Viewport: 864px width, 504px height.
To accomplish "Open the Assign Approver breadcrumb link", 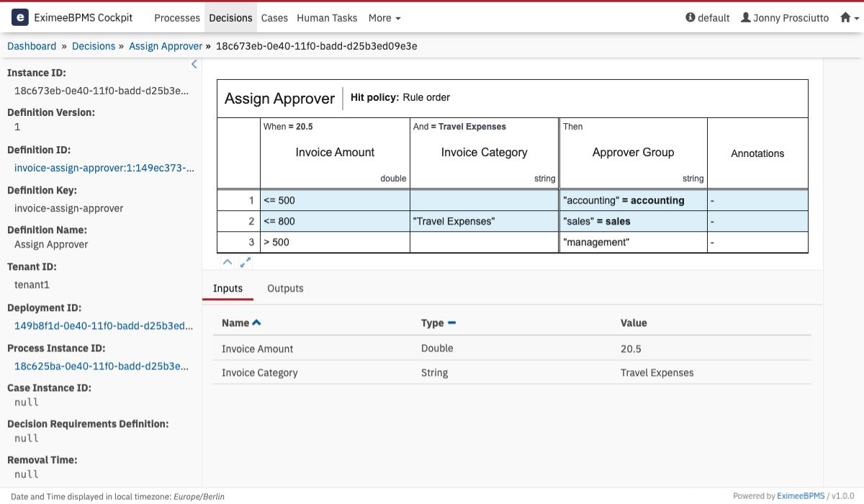I will 166,46.
